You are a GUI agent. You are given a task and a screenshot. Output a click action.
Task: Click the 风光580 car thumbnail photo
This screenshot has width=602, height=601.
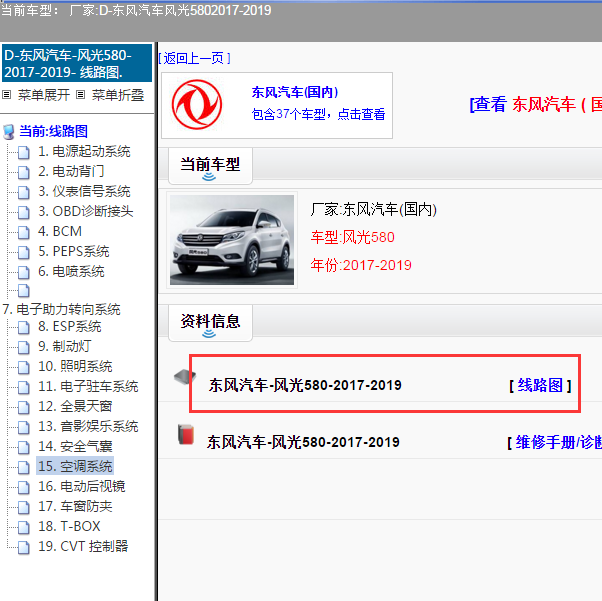click(232, 240)
